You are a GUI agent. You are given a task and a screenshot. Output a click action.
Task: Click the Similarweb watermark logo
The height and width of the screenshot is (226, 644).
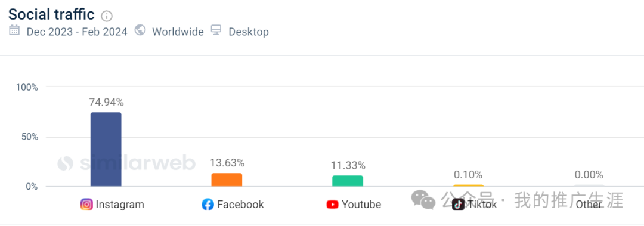pos(126,163)
